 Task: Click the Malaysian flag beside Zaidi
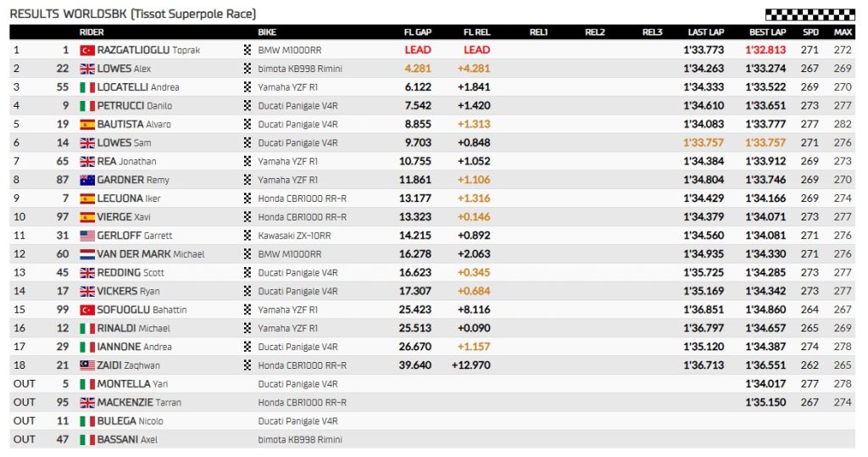click(x=86, y=365)
